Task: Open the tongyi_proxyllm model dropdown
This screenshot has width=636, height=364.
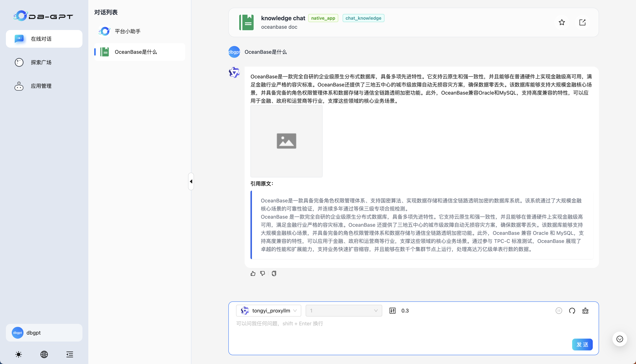Action: (x=268, y=310)
